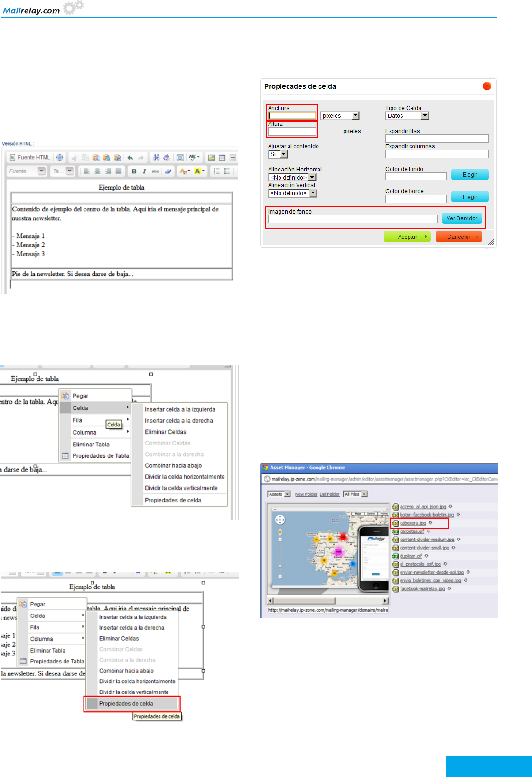Open the text color picker
Viewport: 532px width, 777px height.
coord(185,171)
